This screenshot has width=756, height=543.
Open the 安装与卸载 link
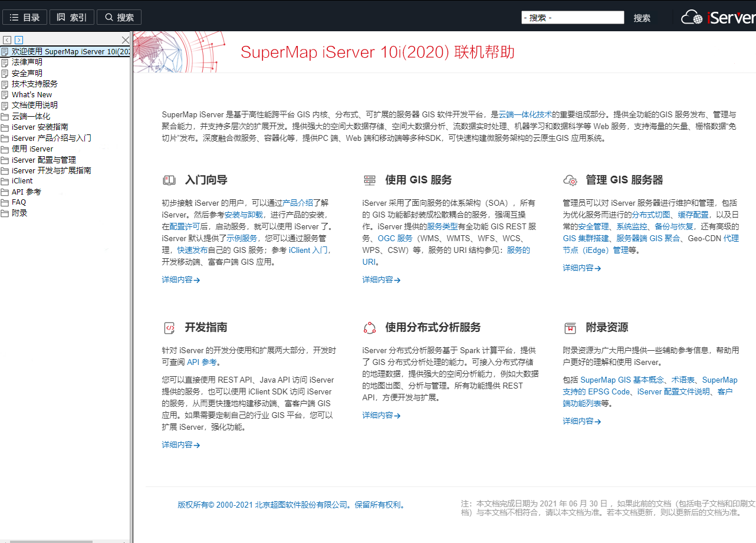pos(244,215)
